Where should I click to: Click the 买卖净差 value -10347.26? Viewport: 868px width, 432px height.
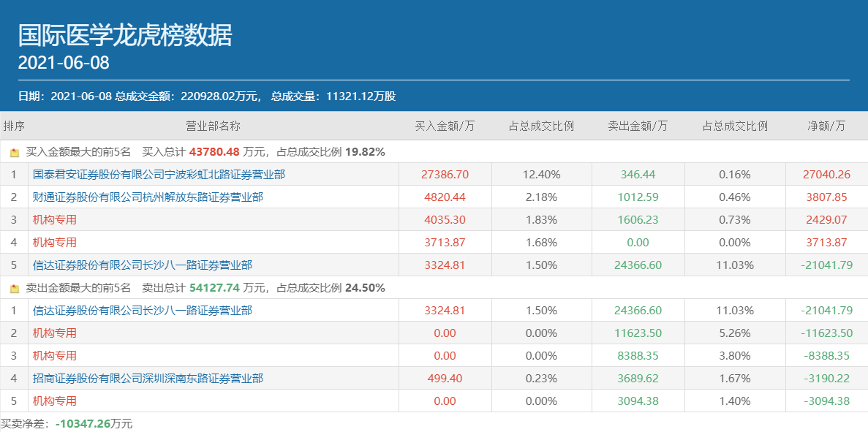[x=82, y=424]
